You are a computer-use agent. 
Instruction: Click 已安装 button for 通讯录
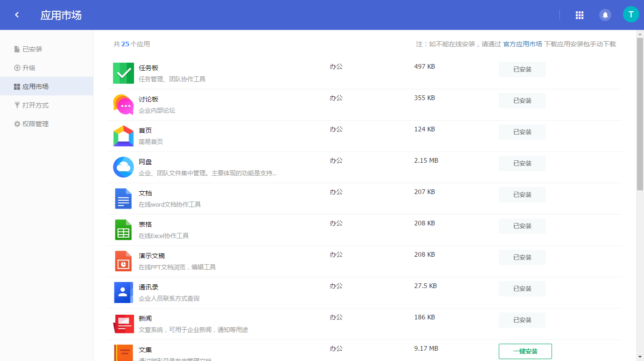pyautogui.click(x=522, y=289)
